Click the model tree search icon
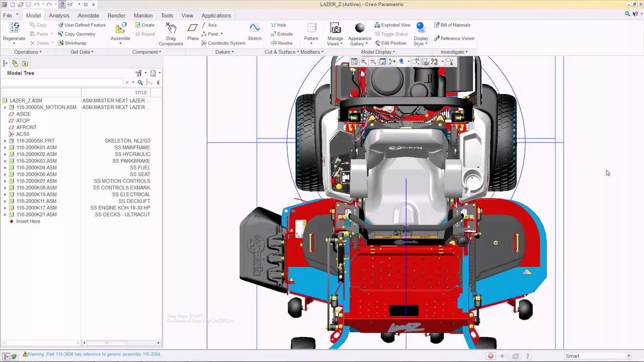 [x=140, y=82]
